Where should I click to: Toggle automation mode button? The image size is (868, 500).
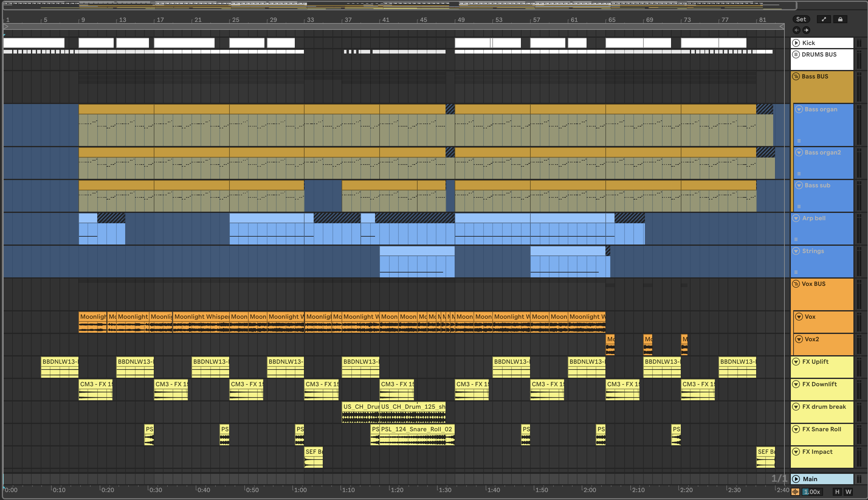coord(824,19)
